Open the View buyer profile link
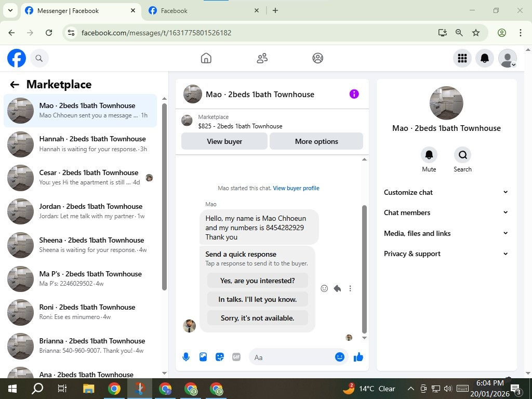 (296, 188)
